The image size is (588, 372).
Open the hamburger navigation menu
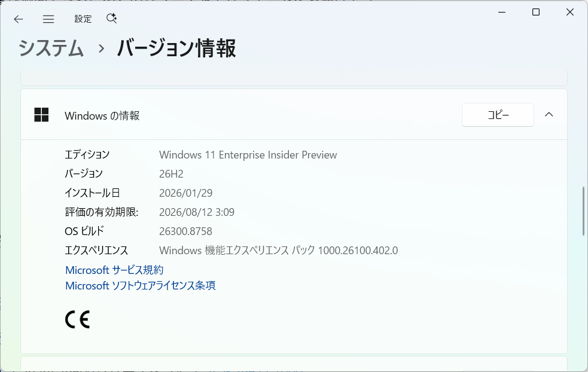(x=48, y=19)
